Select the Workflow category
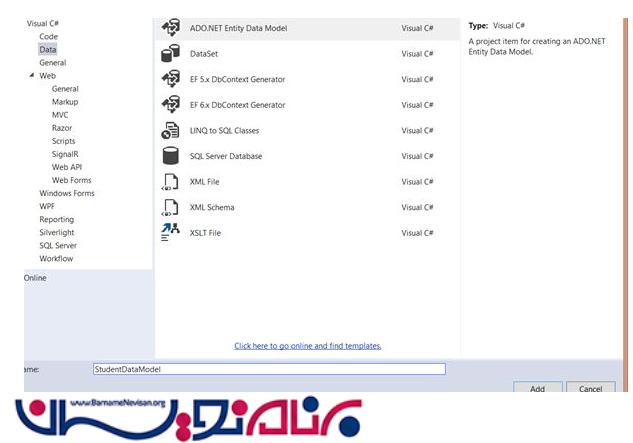 [x=56, y=258]
